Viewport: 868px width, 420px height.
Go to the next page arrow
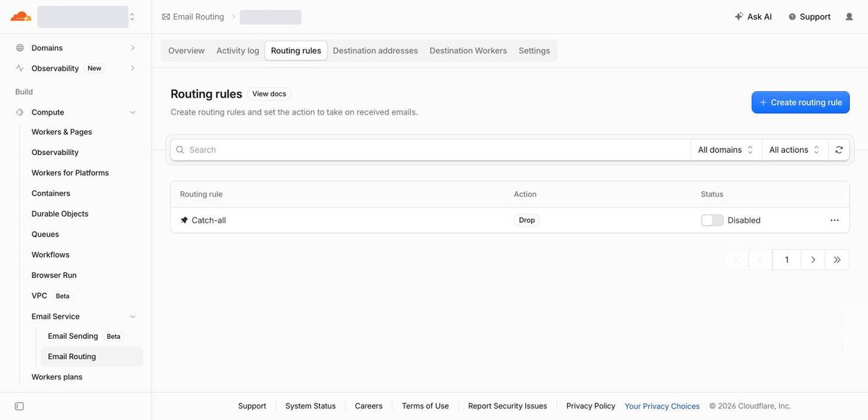[x=813, y=260]
